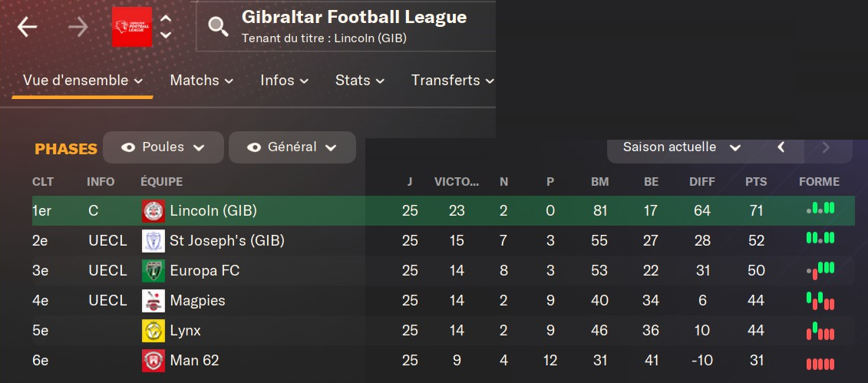Screen dimensions: 868x383
Task: Click the St Joseph's club badge
Action: pyautogui.click(x=153, y=241)
